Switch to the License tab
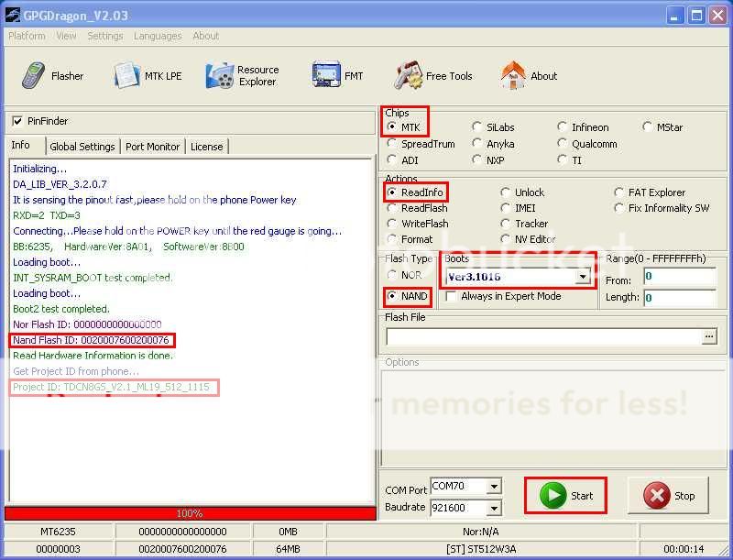Image resolution: width=733 pixels, height=560 pixels. (207, 147)
